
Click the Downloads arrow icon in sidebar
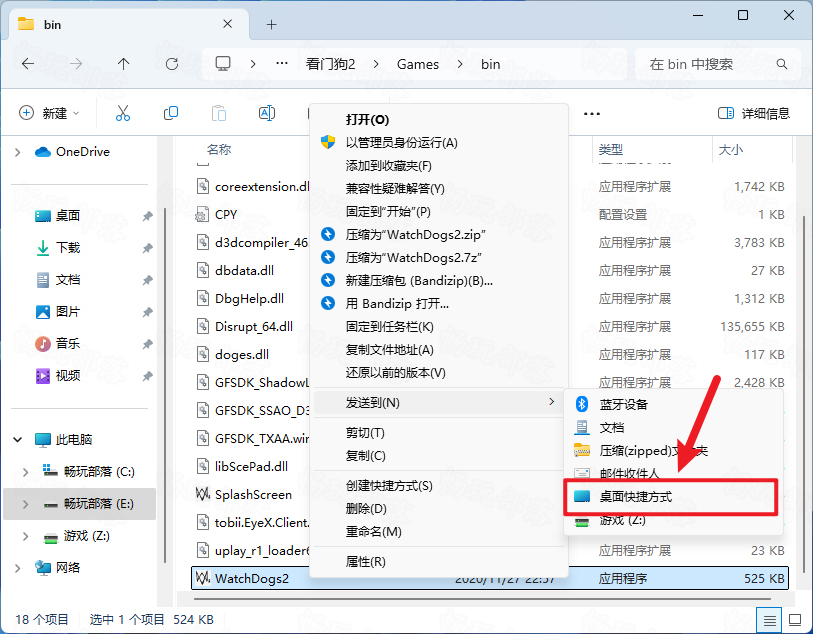(43, 248)
